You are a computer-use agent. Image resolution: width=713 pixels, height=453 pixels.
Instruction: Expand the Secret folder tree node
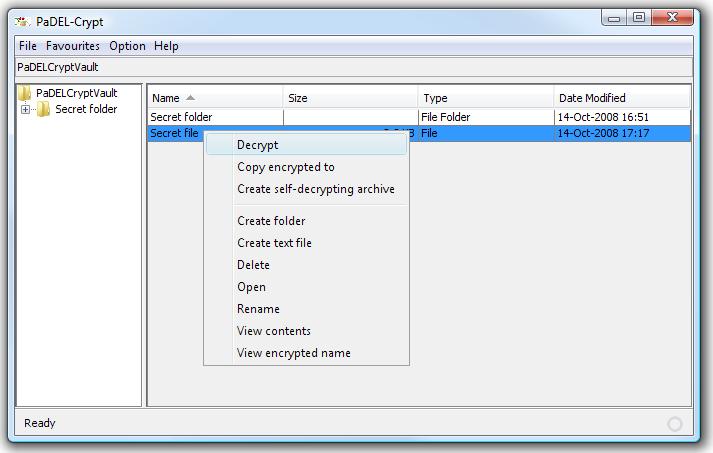(25, 110)
